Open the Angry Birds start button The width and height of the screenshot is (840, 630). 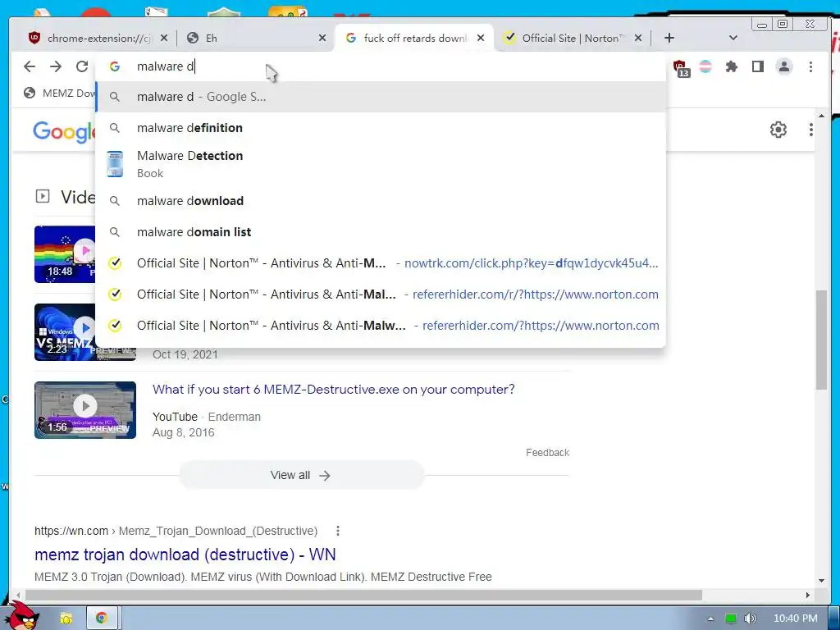[21, 616]
